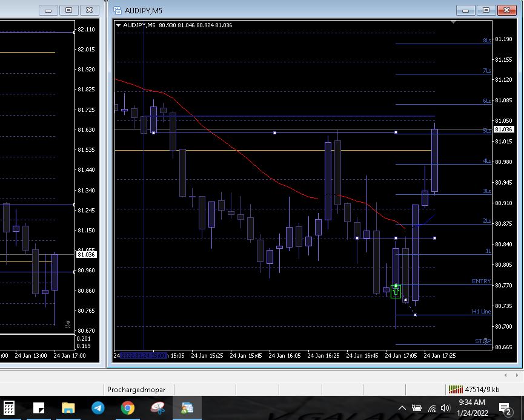
Task: Open Sticky Notes from the taskbar
Action: point(39,408)
